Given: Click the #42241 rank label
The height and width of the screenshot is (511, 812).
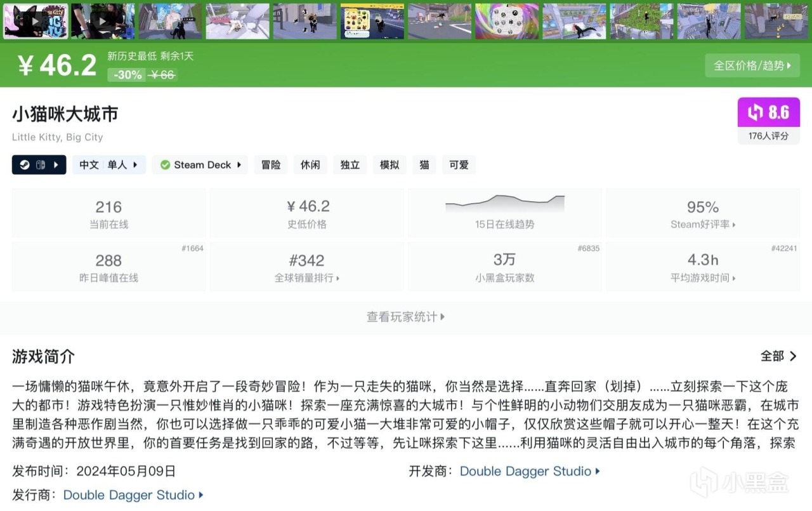Looking at the screenshot, I should tap(784, 248).
